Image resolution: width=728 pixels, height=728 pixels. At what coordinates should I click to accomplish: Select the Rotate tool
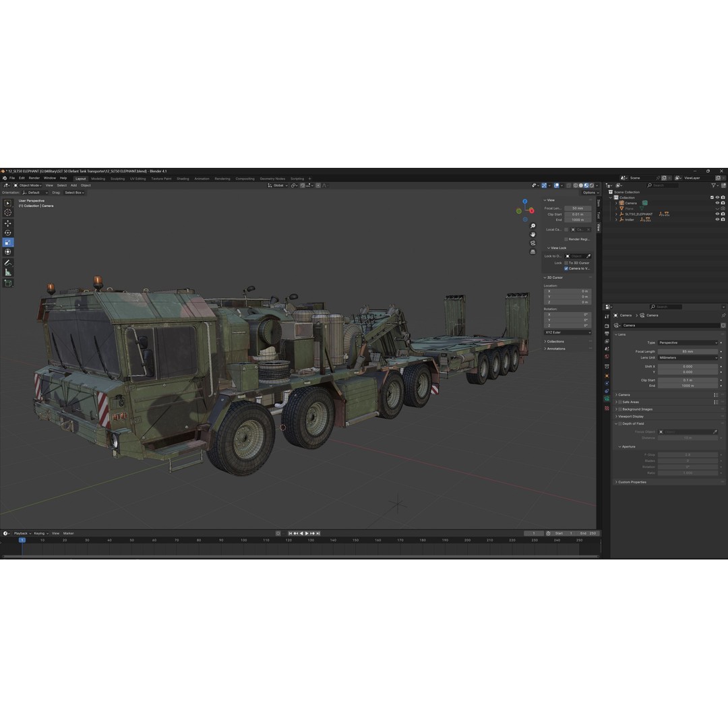(8, 232)
